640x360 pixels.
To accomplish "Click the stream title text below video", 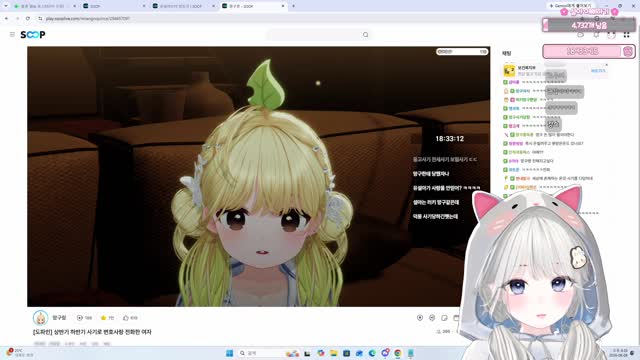I will coord(92,332).
